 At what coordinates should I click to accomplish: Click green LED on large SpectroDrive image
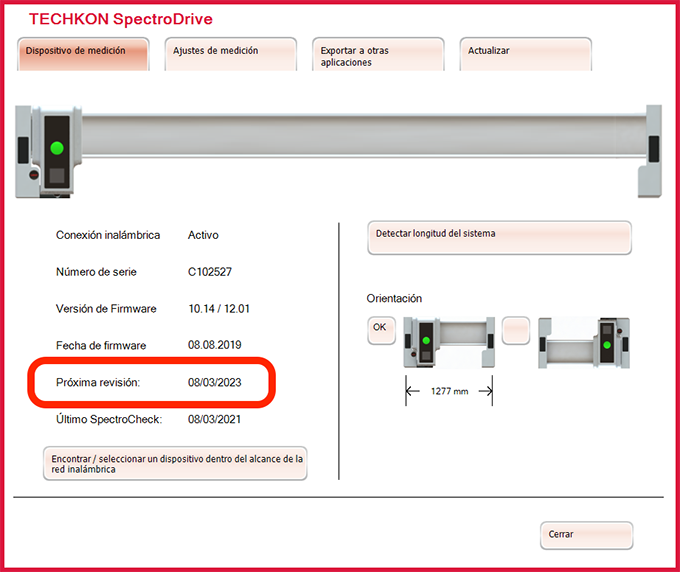[57, 148]
